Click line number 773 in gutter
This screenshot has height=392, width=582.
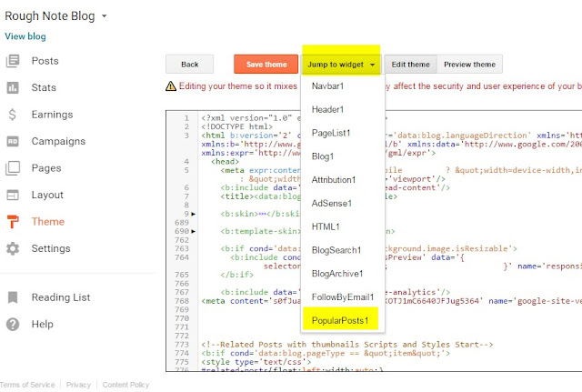pos(182,345)
